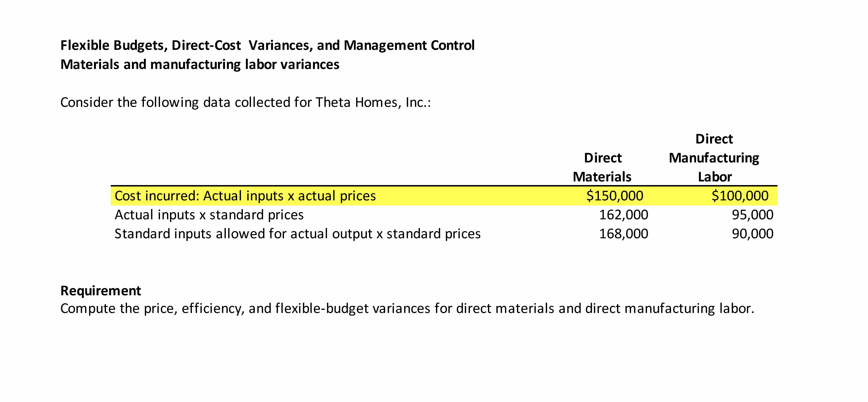Click the bold Requirement heading
868x402 pixels.
coord(100,291)
